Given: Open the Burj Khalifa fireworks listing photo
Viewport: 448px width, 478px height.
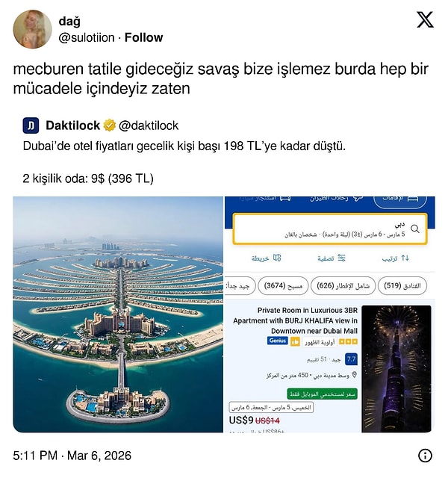Looking at the screenshot, I should pyautogui.click(x=396, y=368).
